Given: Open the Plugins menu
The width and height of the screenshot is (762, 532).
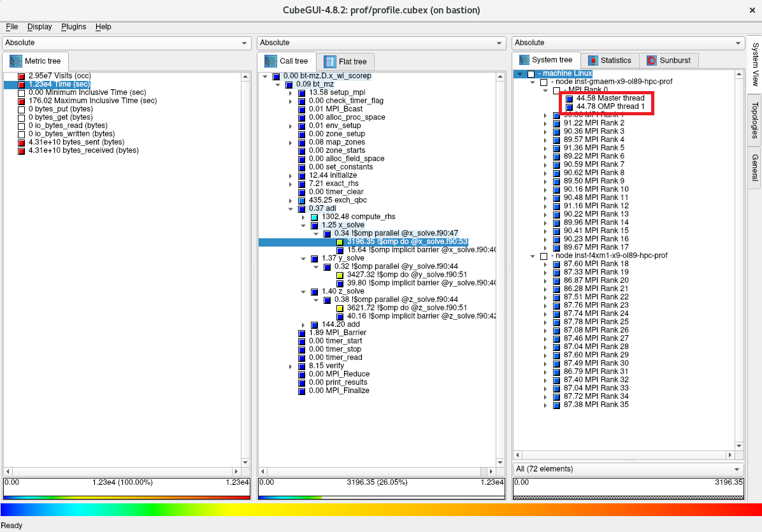Looking at the screenshot, I should [x=74, y=27].
